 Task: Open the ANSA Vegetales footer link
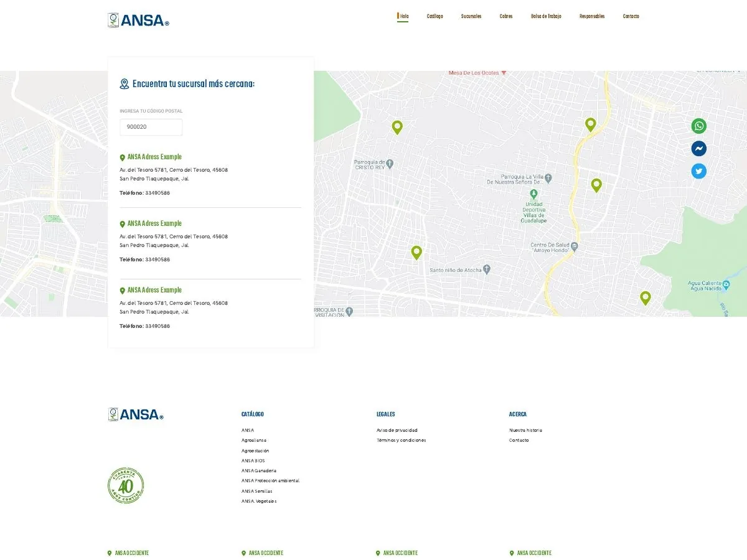[x=259, y=502]
